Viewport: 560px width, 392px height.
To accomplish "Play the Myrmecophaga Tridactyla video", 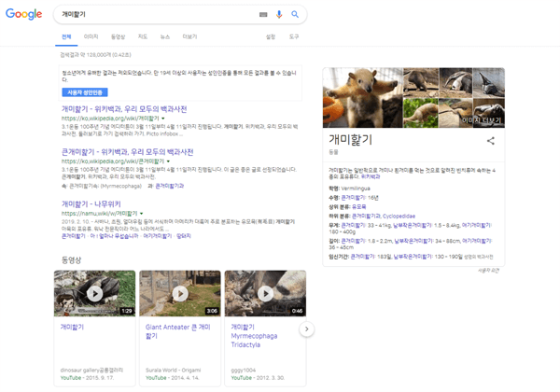I will pyautogui.click(x=264, y=293).
